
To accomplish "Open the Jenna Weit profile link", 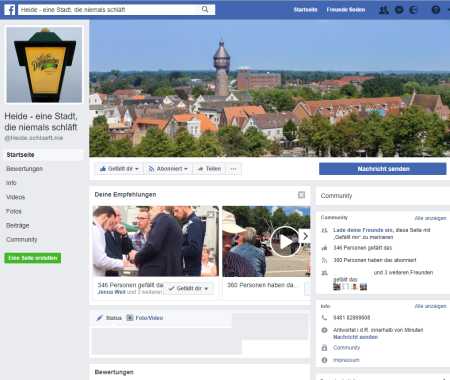I will (x=112, y=292).
